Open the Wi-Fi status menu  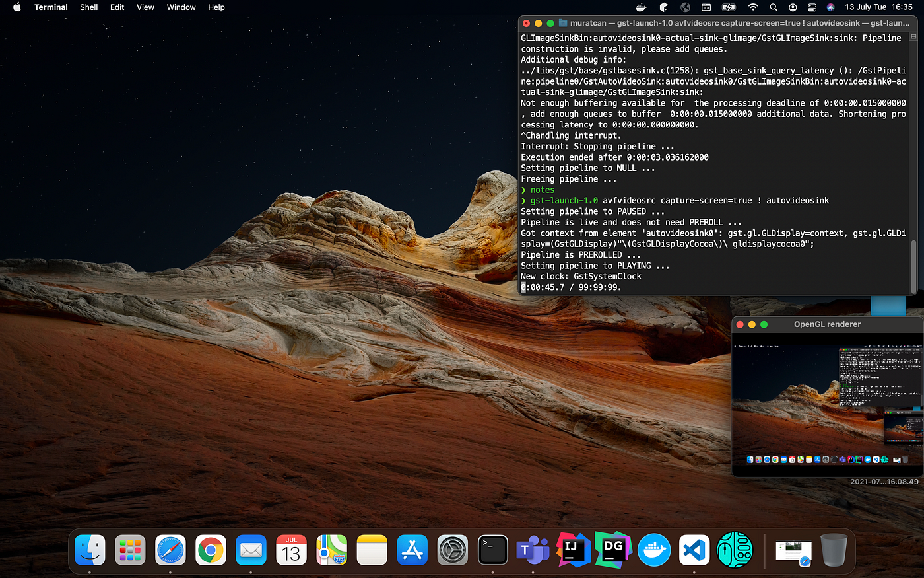753,7
